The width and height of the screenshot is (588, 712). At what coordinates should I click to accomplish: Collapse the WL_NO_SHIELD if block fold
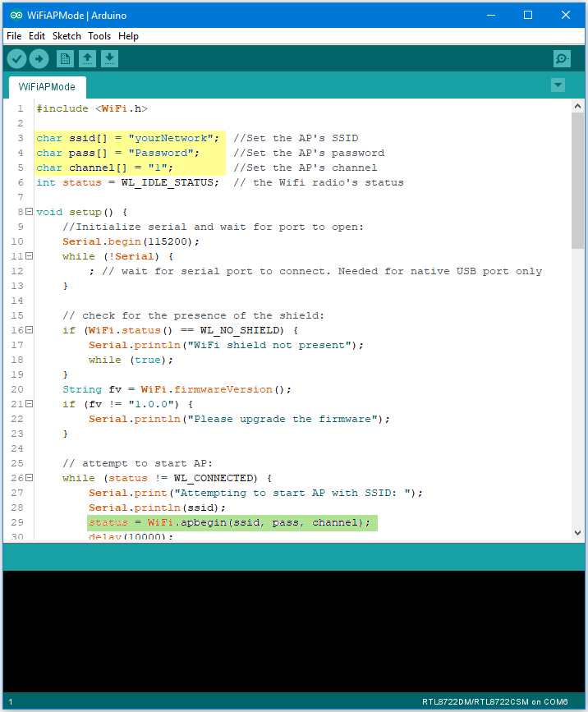pyautogui.click(x=29, y=330)
